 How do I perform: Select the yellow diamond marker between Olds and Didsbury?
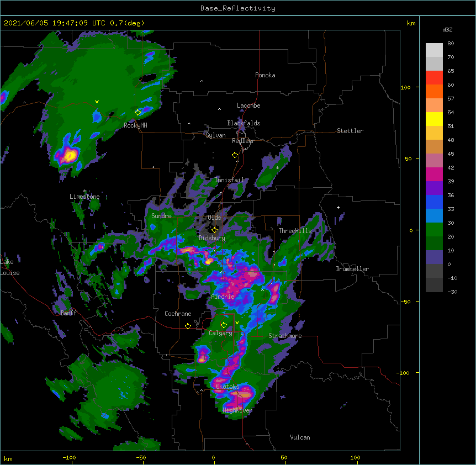214,230
